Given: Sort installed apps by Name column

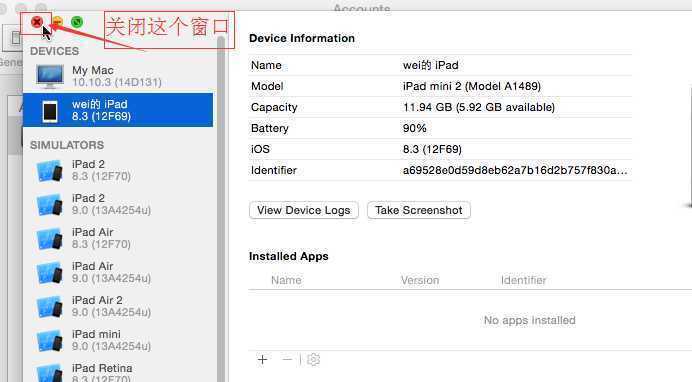Looking at the screenshot, I should click(x=286, y=280).
